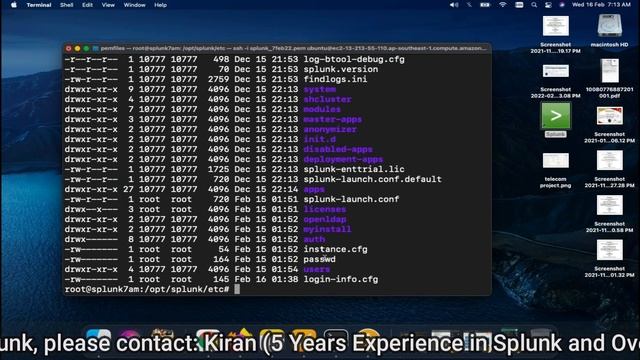
Task: Close the Terminal window with red button
Action: (69, 49)
